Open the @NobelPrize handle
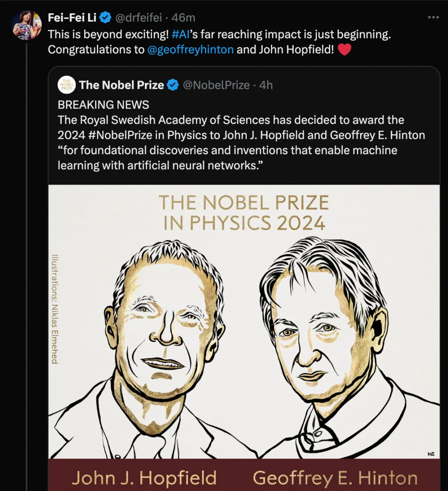This screenshot has height=491, width=448. 216,85
